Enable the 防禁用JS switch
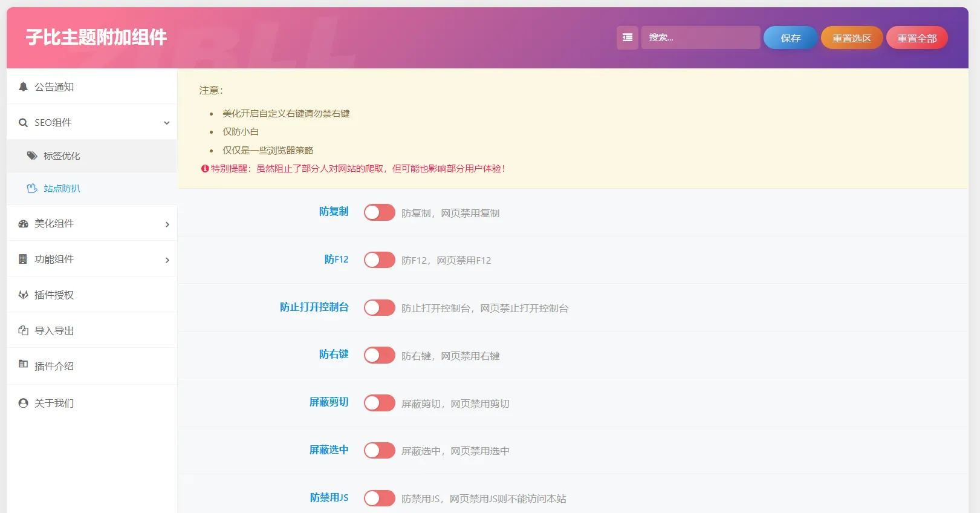 coord(380,498)
